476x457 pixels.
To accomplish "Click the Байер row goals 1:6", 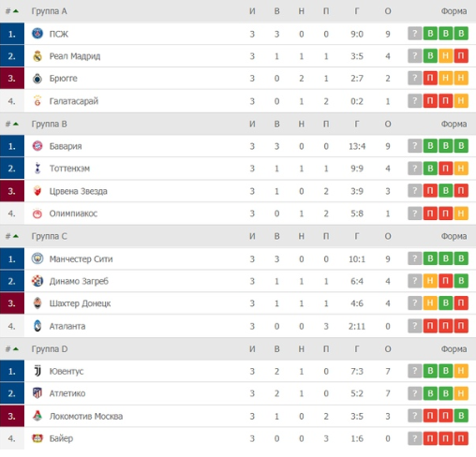I will coord(357,438).
